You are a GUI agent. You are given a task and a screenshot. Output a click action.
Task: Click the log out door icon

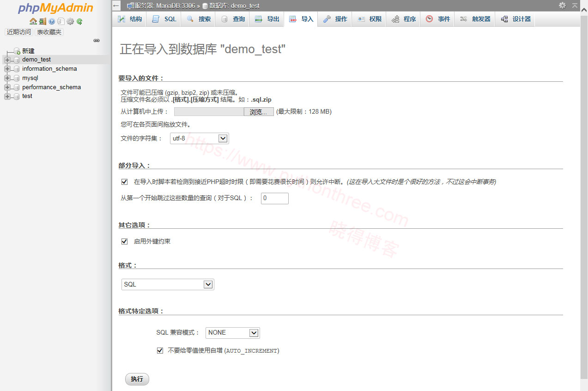(42, 21)
